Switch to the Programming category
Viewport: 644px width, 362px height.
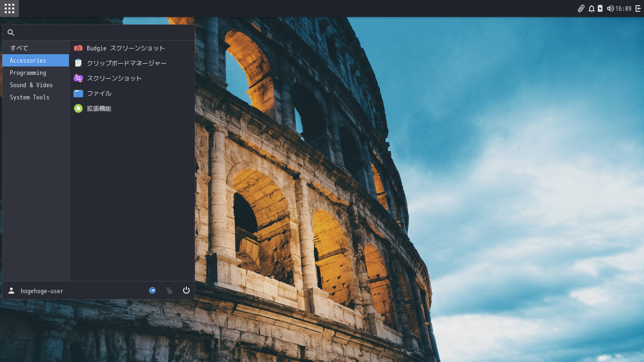click(36, 73)
